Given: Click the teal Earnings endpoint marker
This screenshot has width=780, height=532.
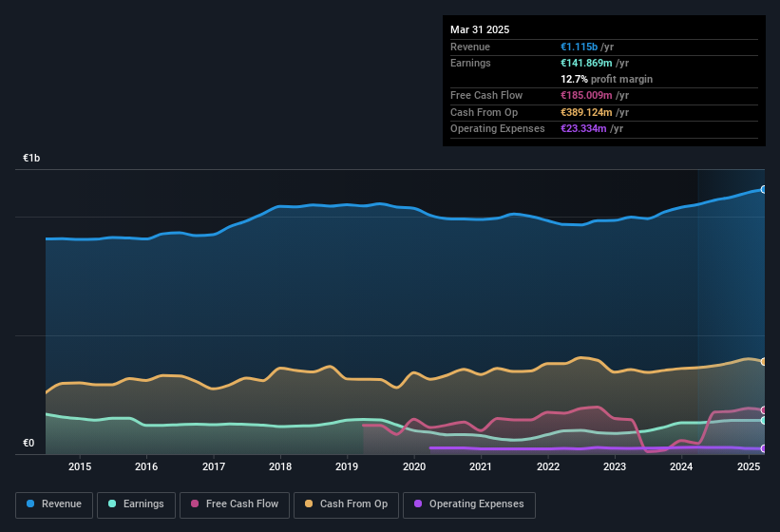Looking at the screenshot, I should [x=764, y=421].
